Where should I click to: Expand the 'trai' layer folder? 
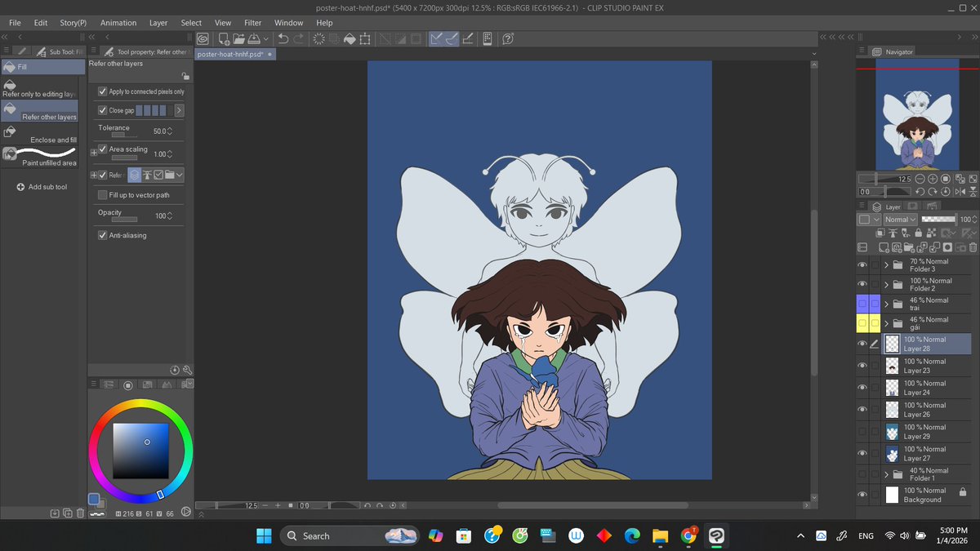click(x=886, y=304)
